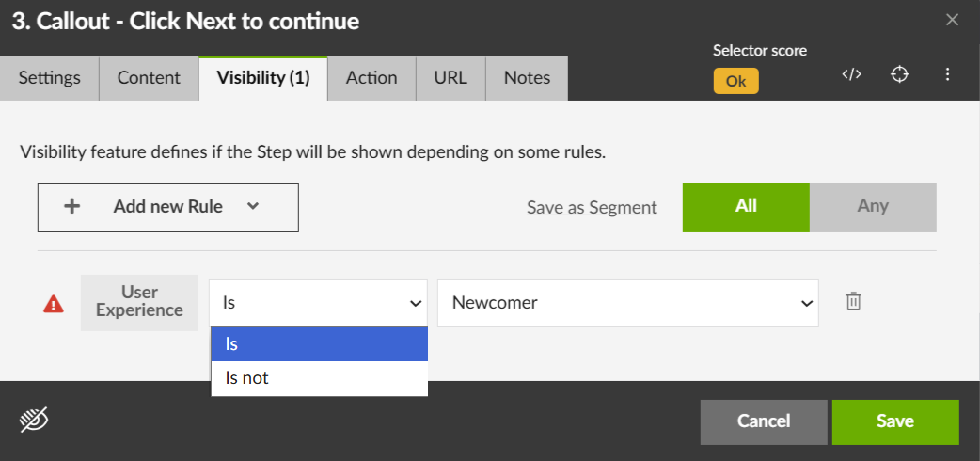Image resolution: width=980 pixels, height=461 pixels.
Task: Click the plus icon on Add new Rule
Action: 71,207
